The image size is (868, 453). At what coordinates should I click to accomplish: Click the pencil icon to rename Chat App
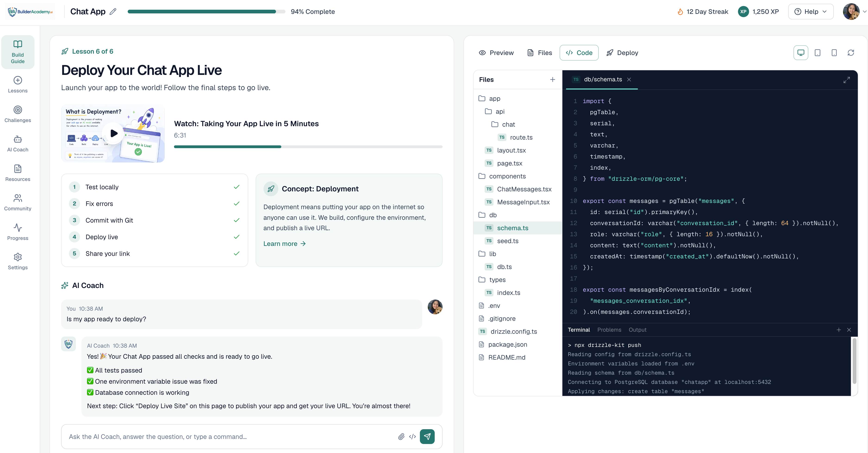(113, 12)
